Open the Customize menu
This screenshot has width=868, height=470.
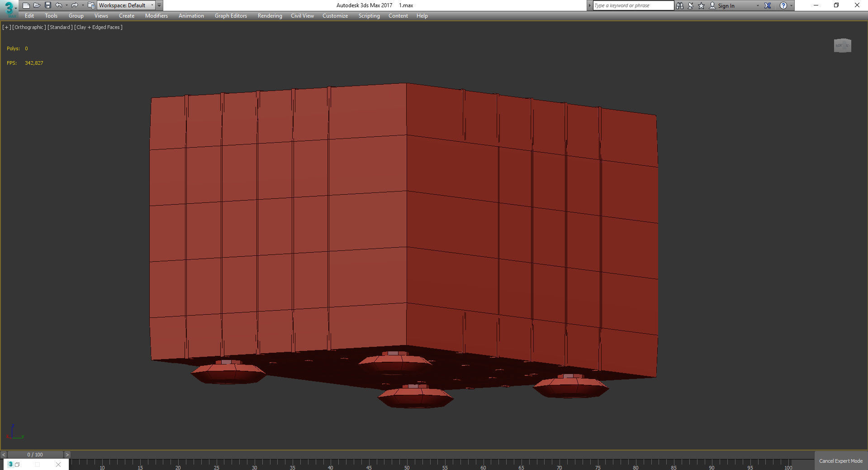[335, 16]
